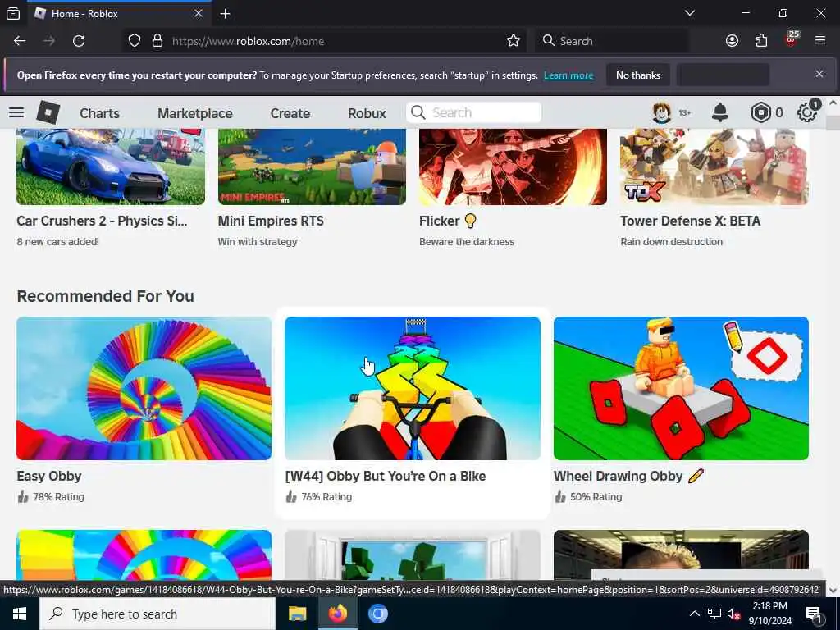Expand the list all tabs chevron
840x630 pixels.
coord(690,13)
